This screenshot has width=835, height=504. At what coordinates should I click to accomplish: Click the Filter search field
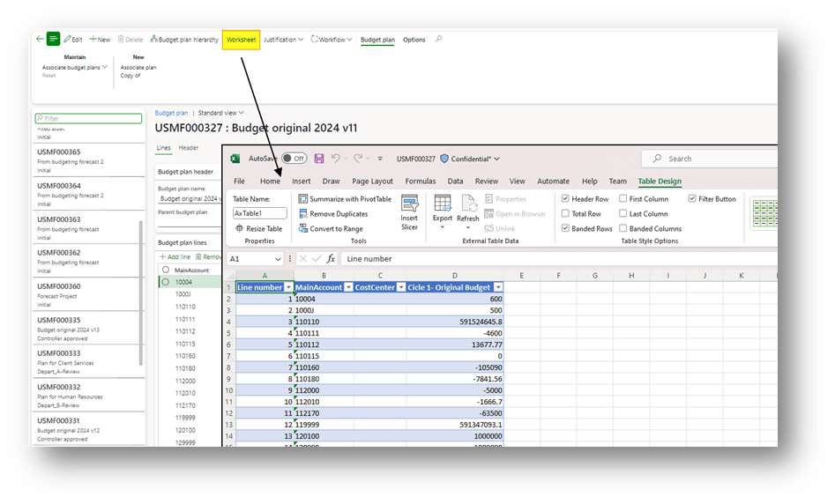pyautogui.click(x=88, y=118)
